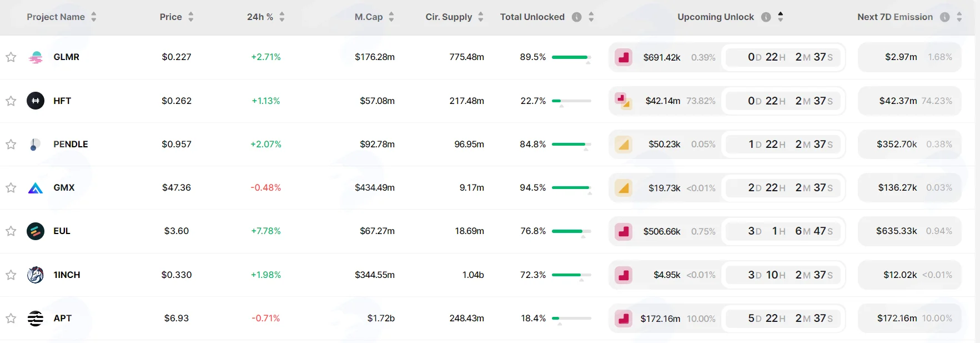Sort by 24h % change arrows
The width and height of the screenshot is (980, 343).
click(282, 17)
